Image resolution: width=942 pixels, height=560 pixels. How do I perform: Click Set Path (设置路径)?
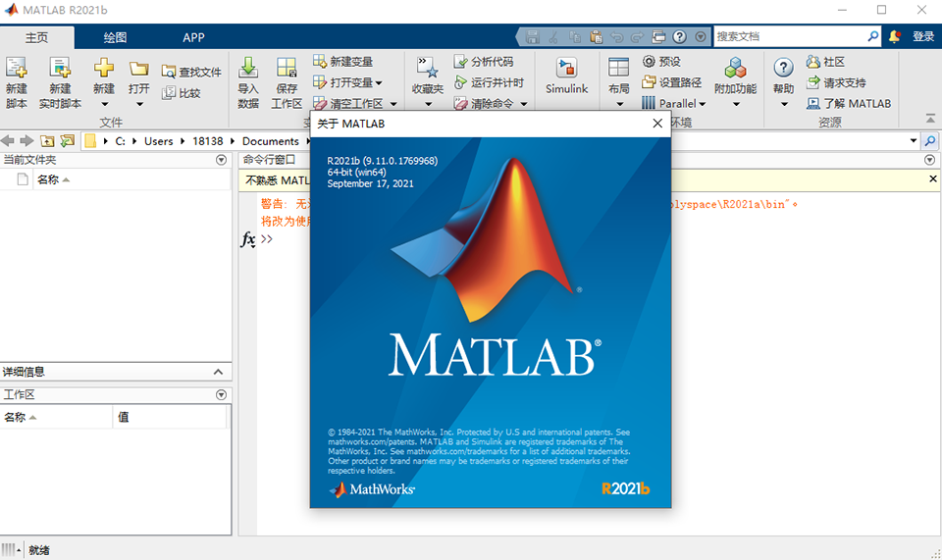click(x=671, y=82)
